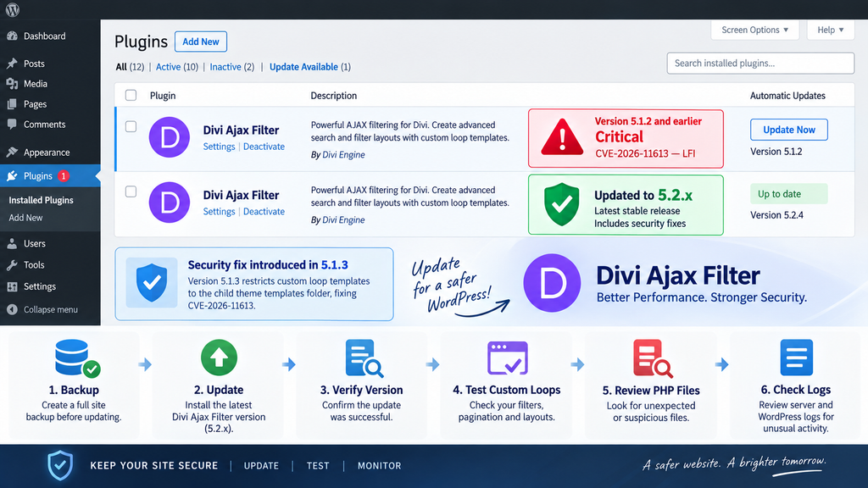
Task: Open Add New submenu item in sidebar
Action: click(25, 218)
